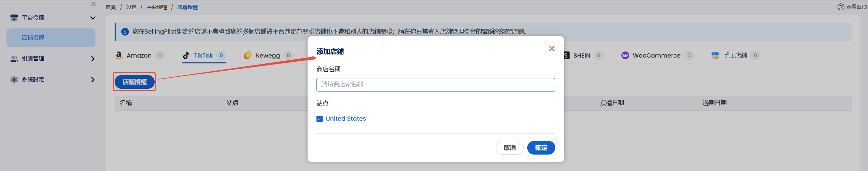Switch to the TikTok tab

pos(204,55)
